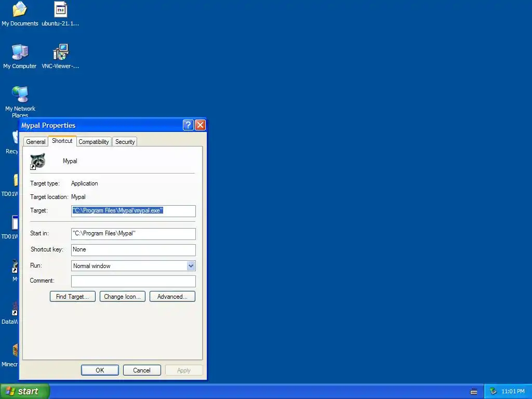Click the Mypal name text beside the icon

70,161
